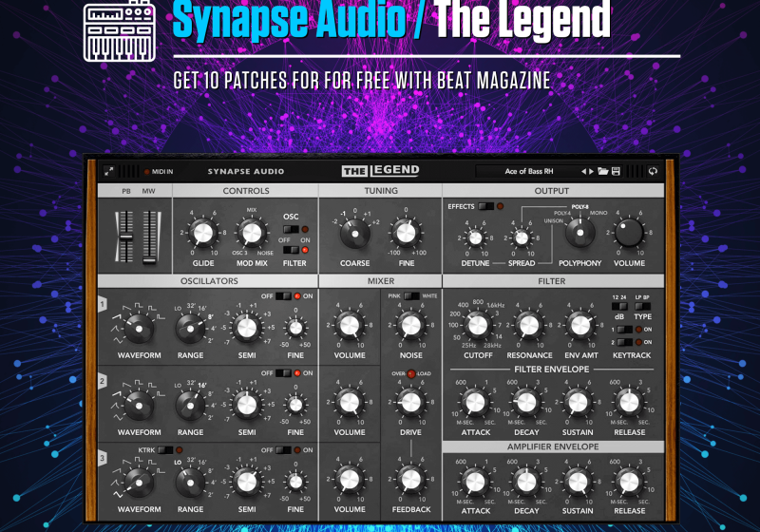
Task: Toggle the EFFECTS switch
Action: tap(485, 206)
